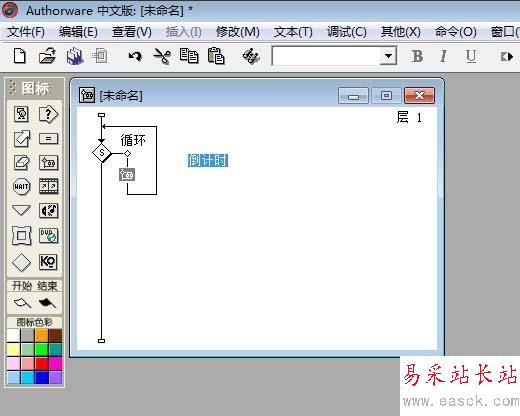
Task: Click the Copy toolbar icon
Action: (189, 56)
